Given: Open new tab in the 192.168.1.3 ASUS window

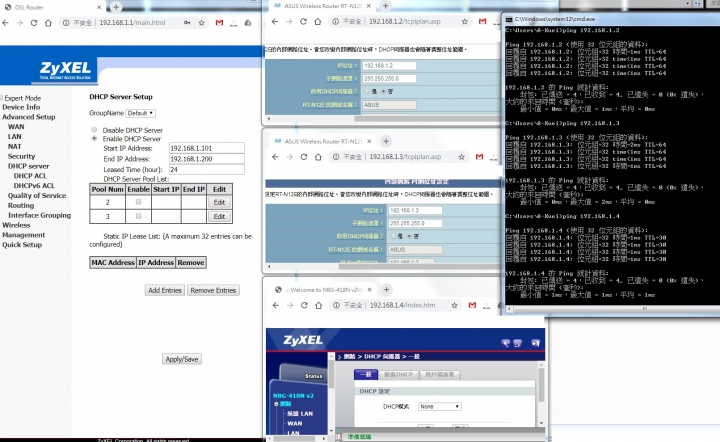Looking at the screenshot, I should 386,141.
